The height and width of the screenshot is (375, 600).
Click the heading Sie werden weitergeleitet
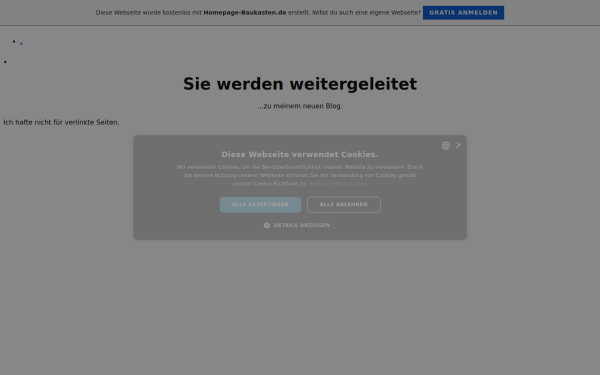[300, 84]
